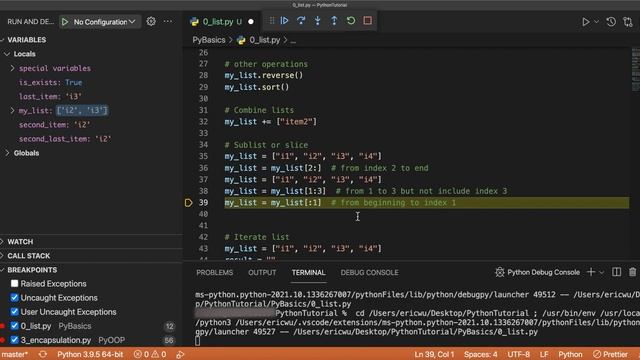This screenshot has height=360, width=640.
Task: Change the LF end of line sequence
Action: pos(544,354)
